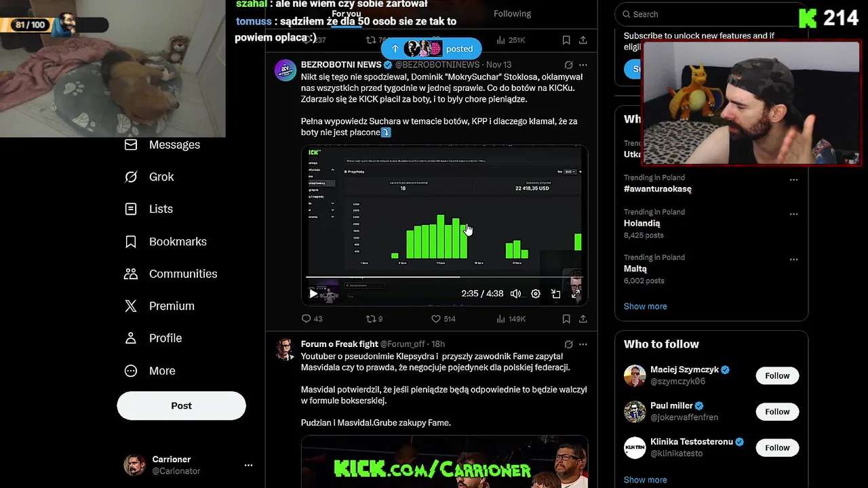The height and width of the screenshot is (488, 868).
Task: Click the Grok logo icon
Action: pyautogui.click(x=131, y=177)
